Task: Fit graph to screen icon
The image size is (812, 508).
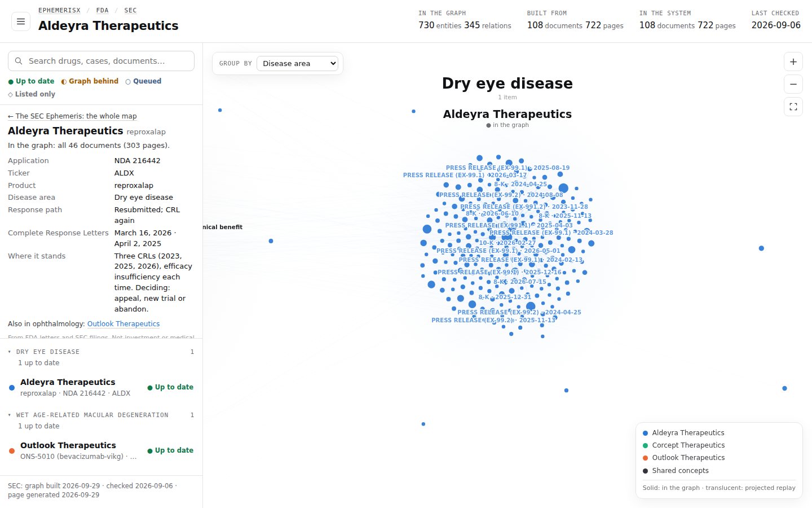Action: [793, 107]
